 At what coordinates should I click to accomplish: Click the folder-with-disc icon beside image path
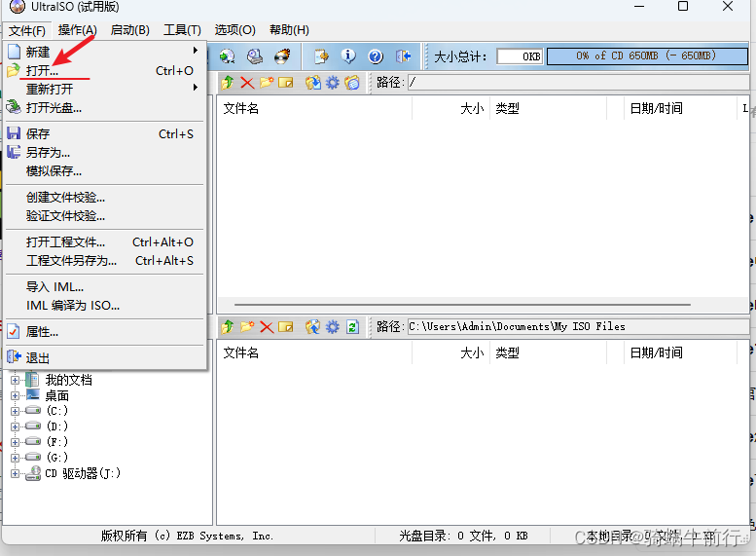352,83
